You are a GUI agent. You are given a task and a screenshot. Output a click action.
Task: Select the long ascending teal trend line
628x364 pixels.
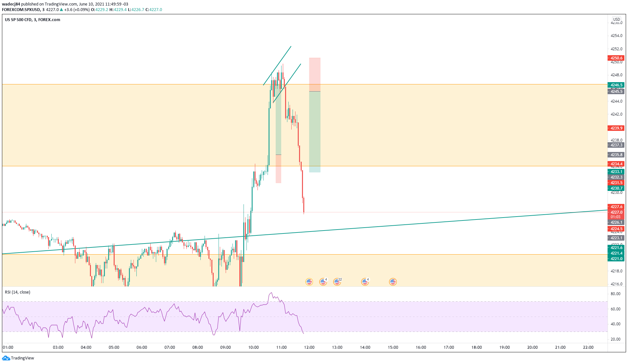pos(422,223)
